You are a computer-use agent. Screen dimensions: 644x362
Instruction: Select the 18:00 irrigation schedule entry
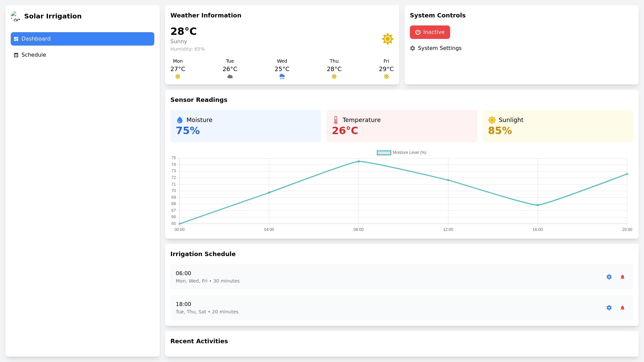369,308
